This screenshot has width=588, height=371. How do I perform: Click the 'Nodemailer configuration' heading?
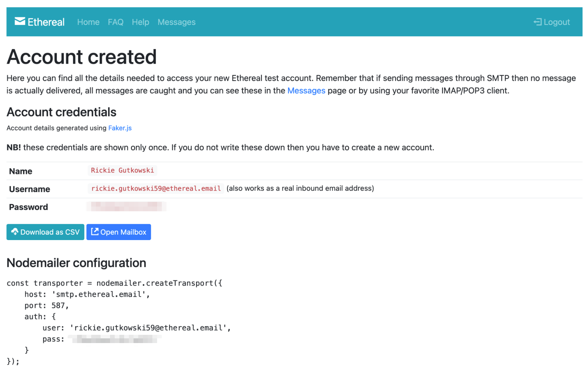click(76, 263)
